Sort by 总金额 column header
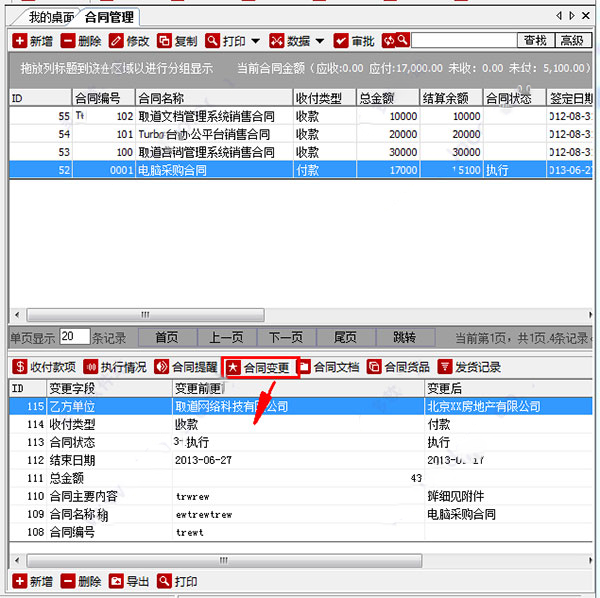This screenshot has height=598, width=600. click(x=388, y=98)
